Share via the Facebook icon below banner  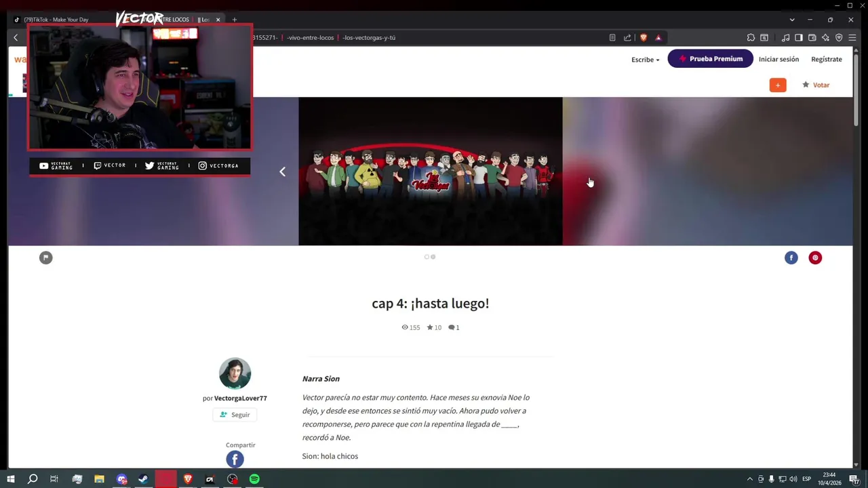[791, 258]
